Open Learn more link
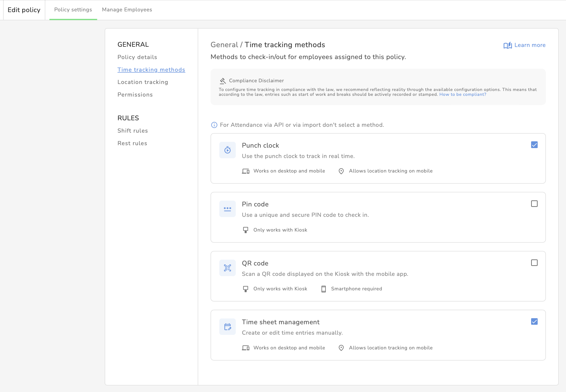Screen dimensions: 566x392 (530, 45)
